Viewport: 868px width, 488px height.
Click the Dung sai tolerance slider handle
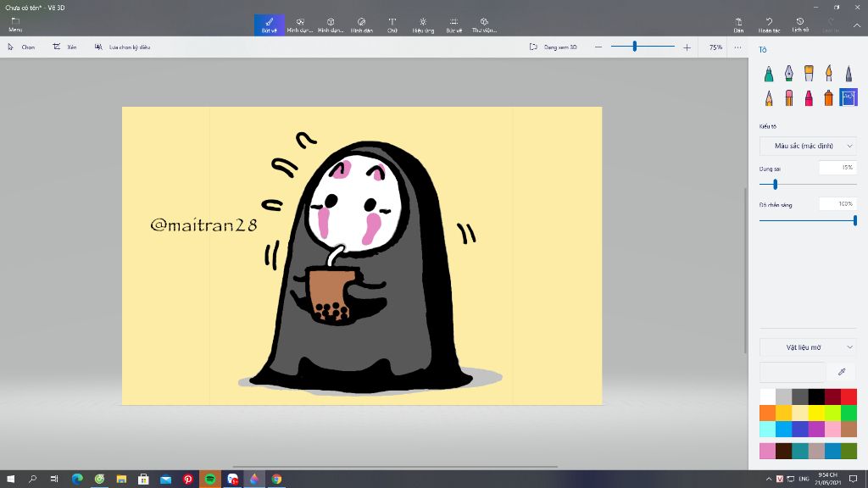(x=775, y=184)
